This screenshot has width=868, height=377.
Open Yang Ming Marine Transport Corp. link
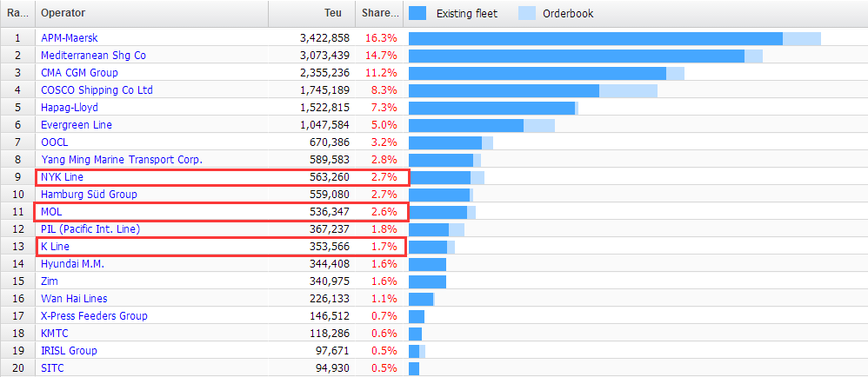point(122,160)
